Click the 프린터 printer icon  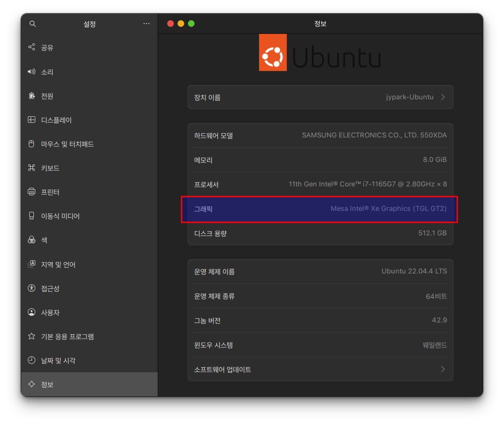pyautogui.click(x=32, y=192)
